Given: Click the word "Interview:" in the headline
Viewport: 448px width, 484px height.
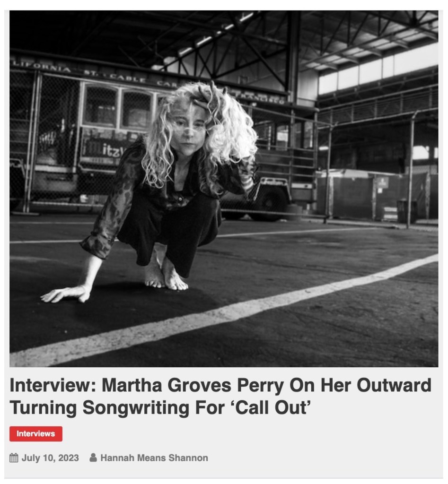Looking at the screenshot, I should 53,385.
